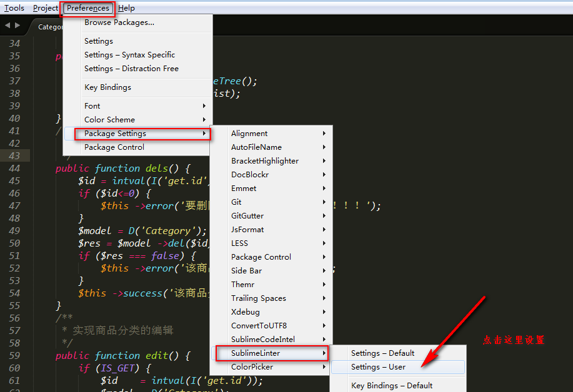Screen dimensions: 573x392
Task: Open SublimeLinter Settings – Default
Action: (x=382, y=353)
